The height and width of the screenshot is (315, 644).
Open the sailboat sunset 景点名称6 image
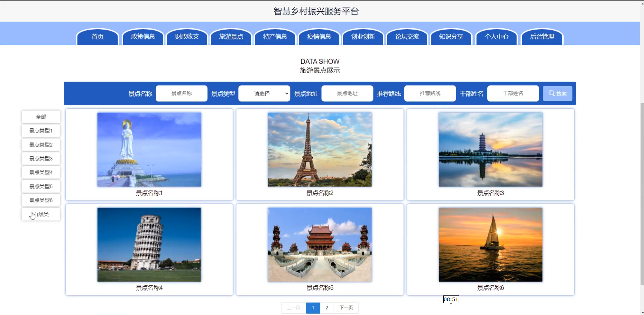click(x=490, y=245)
